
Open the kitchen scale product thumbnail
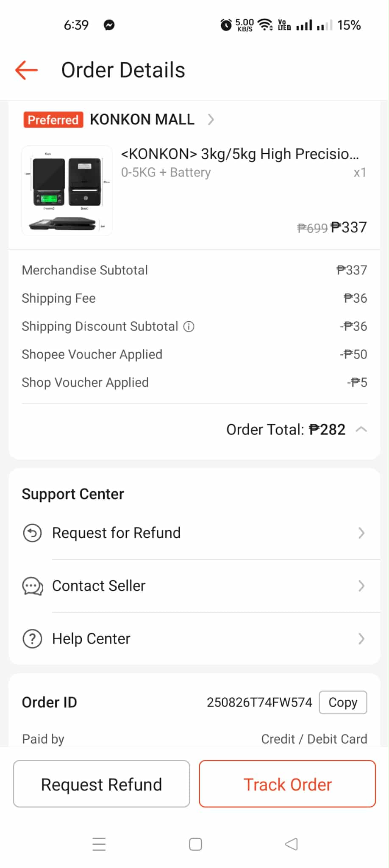coord(67,191)
